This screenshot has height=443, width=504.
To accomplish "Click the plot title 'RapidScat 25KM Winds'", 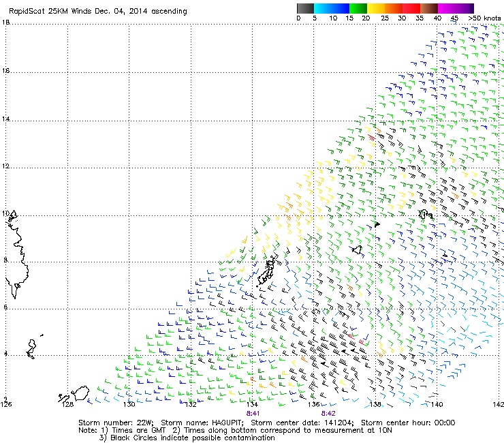I will click(50, 12).
